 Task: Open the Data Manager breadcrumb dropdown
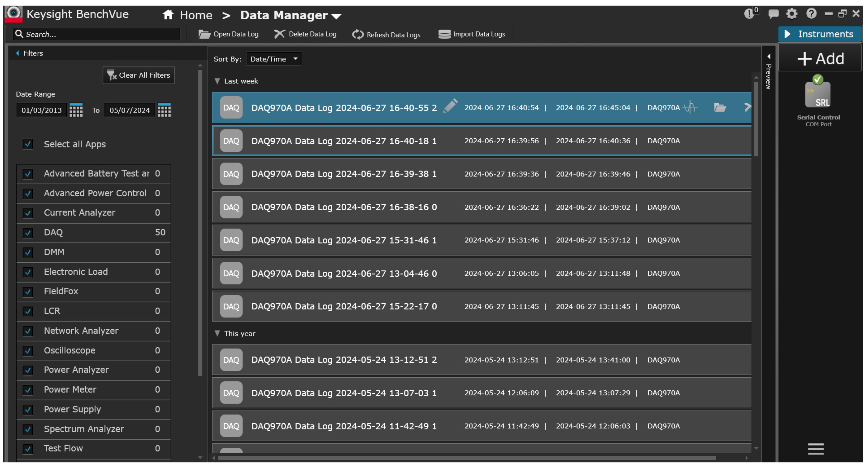coord(336,16)
